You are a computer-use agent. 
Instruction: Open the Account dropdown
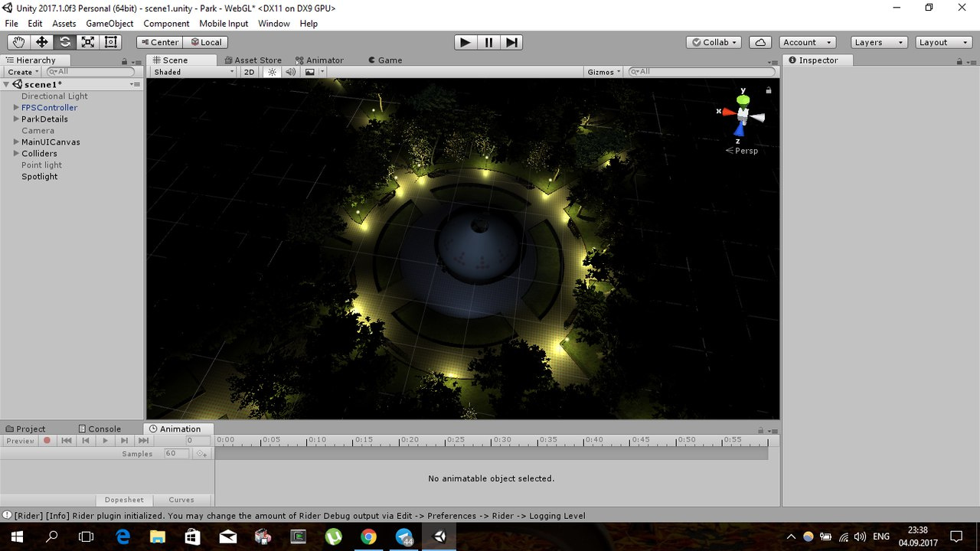point(809,42)
